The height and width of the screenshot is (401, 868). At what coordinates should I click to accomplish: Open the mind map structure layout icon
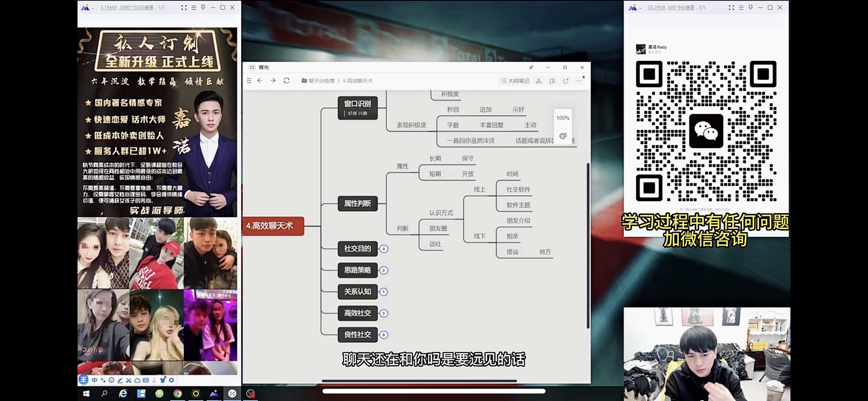pyautogui.click(x=539, y=81)
